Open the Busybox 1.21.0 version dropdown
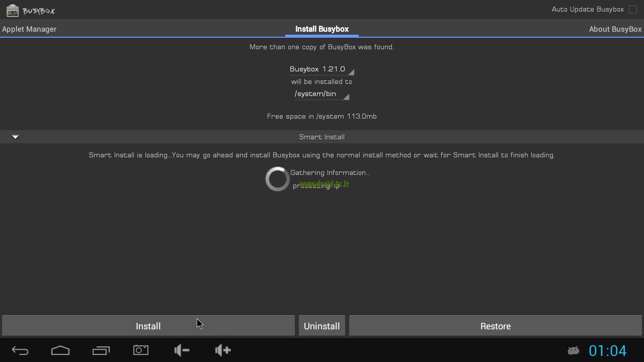The width and height of the screenshot is (644, 362). point(321,69)
